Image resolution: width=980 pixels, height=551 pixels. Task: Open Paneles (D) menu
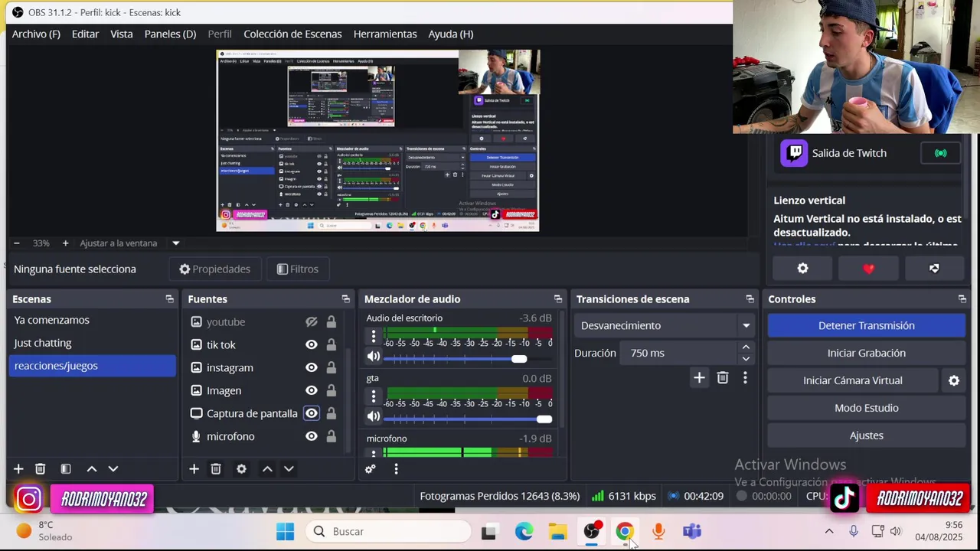click(x=170, y=34)
